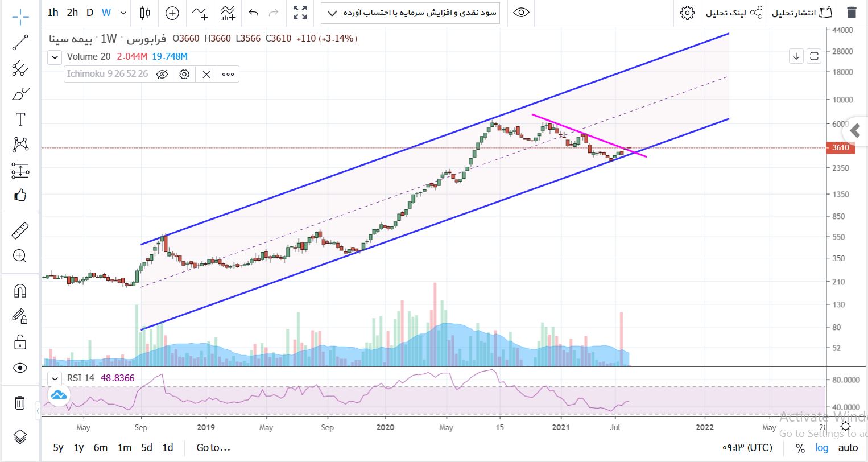Viewport: 868px width, 462px height.
Task: Maximize the chart pane
Action: [x=814, y=56]
